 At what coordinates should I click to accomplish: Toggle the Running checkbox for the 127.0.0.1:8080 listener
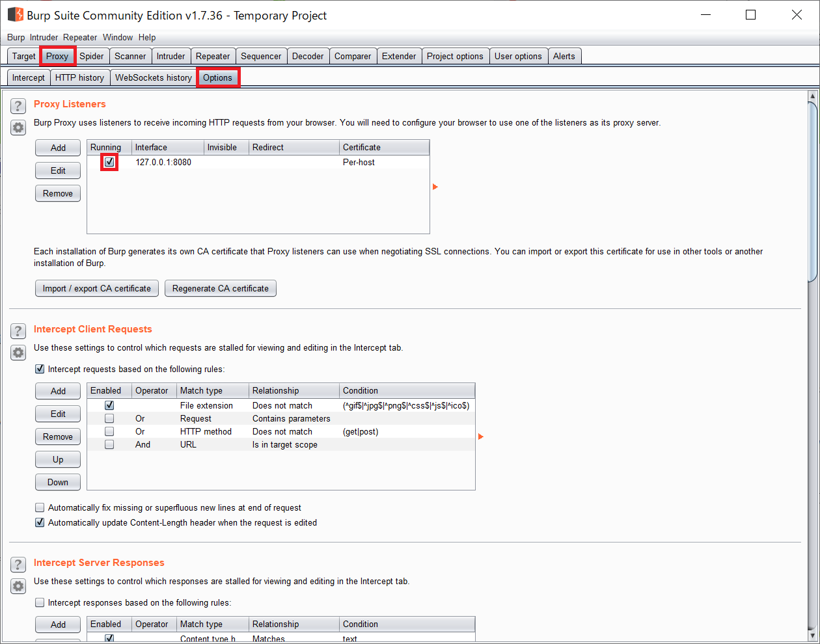coord(109,161)
